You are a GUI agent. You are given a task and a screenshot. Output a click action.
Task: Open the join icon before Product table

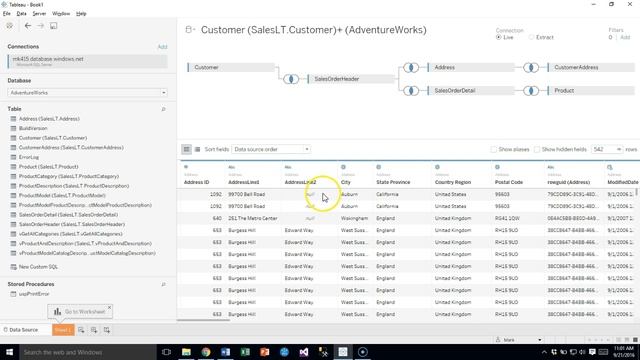point(531,91)
